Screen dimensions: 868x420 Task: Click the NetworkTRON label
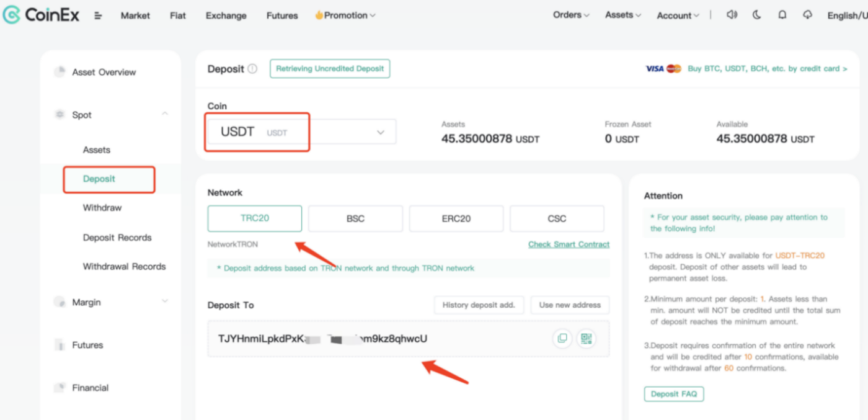tap(232, 244)
